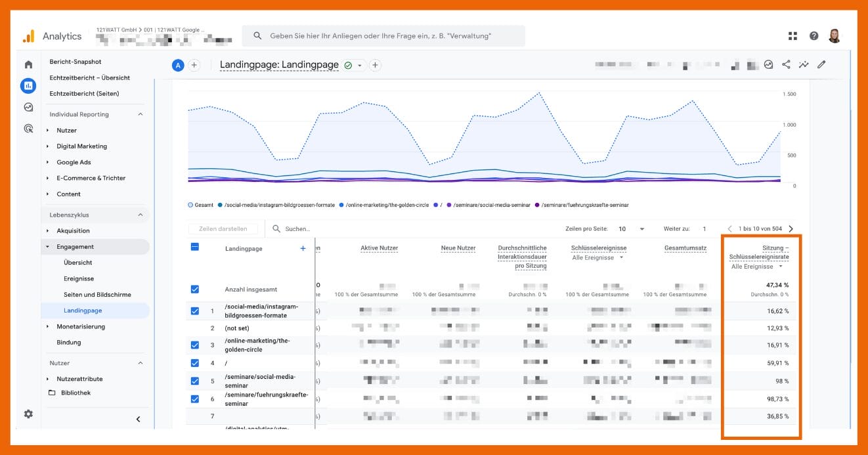Go to next page of results
Screen dimensions: 868x455
point(791,228)
